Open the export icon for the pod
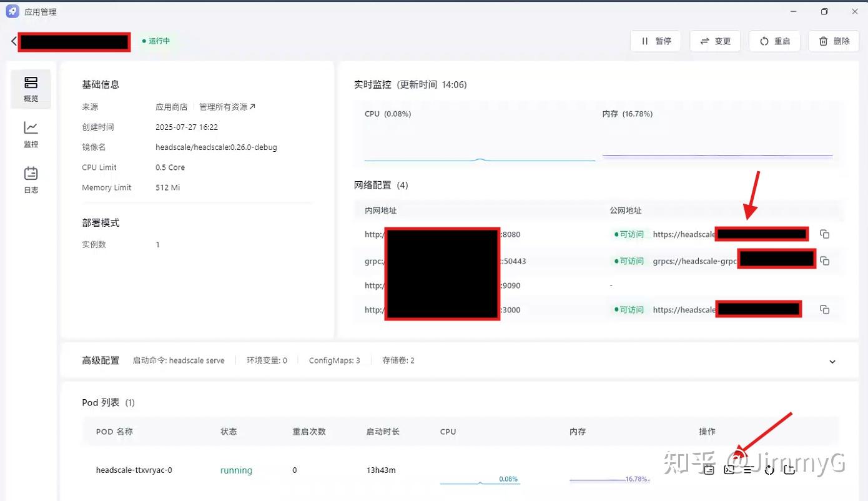 click(x=789, y=469)
